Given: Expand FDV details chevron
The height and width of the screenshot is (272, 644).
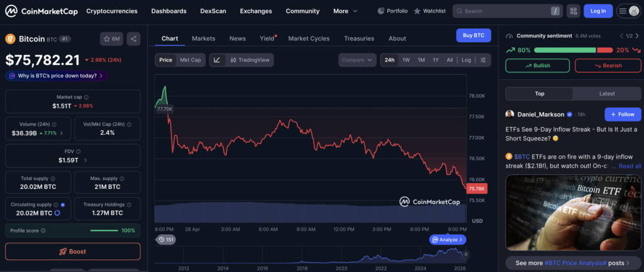Looking at the screenshot, I should pyautogui.click(x=85, y=161).
